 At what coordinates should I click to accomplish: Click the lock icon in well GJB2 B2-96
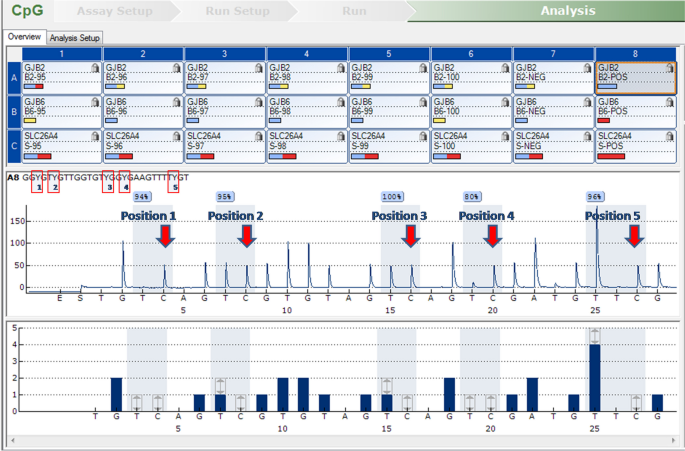(x=176, y=68)
